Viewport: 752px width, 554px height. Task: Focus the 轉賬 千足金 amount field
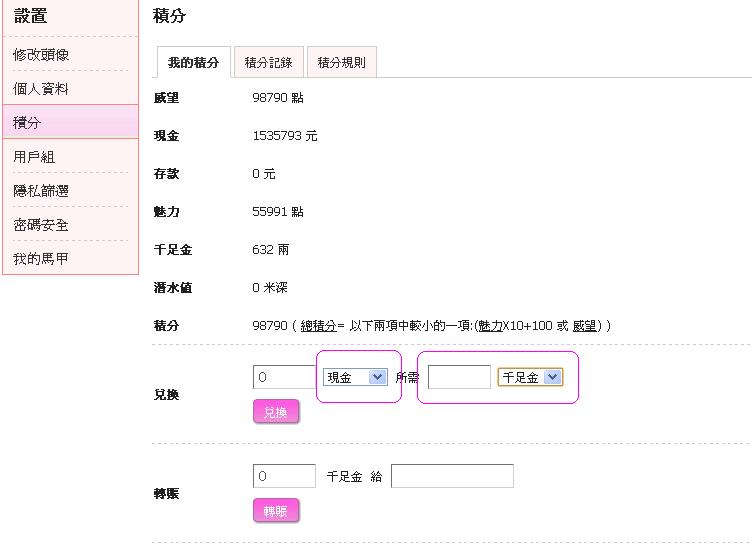click(284, 476)
